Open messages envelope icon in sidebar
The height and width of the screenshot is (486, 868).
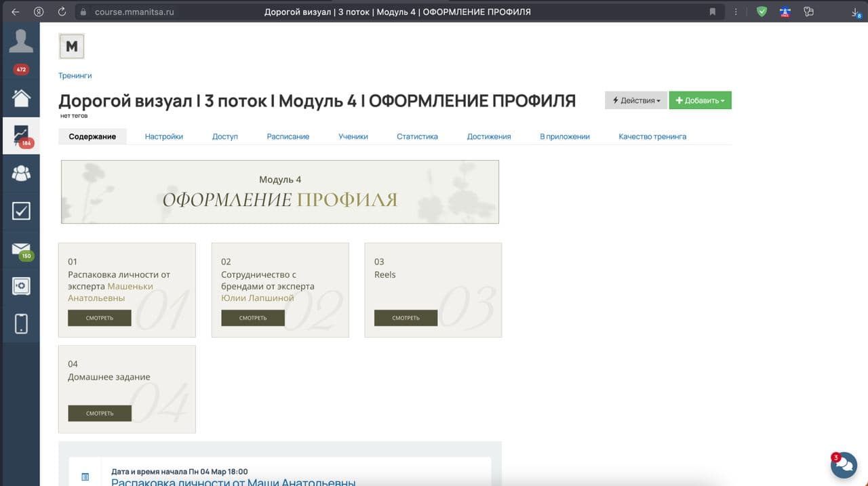[x=21, y=249]
